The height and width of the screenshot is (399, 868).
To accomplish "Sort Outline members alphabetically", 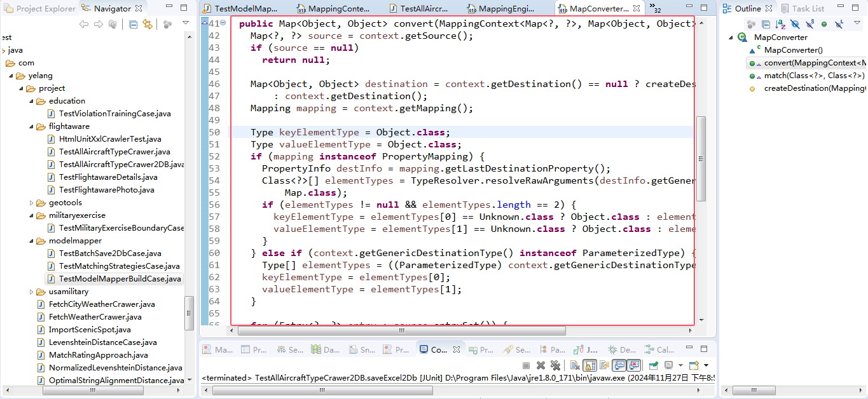I will coord(780,24).
